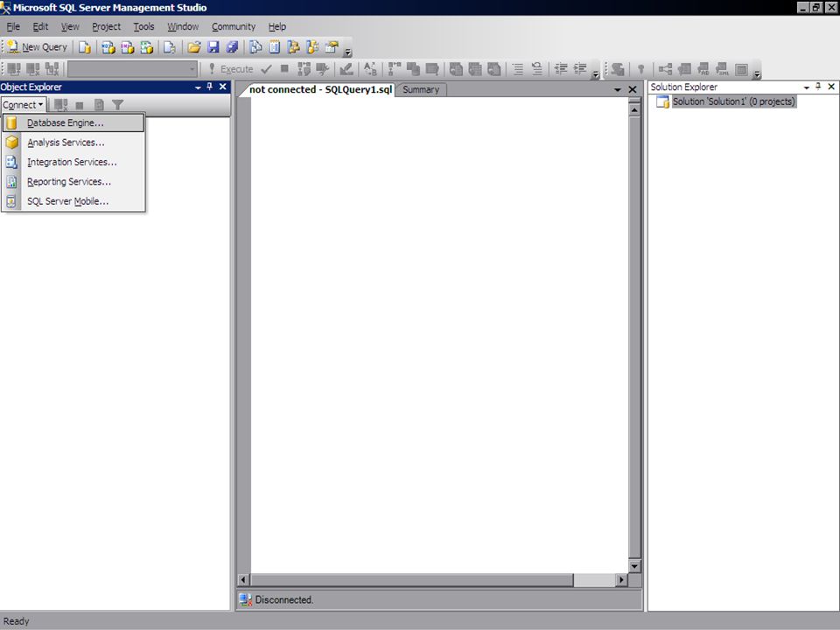Save the query with the floppy disk icon

coord(213,47)
